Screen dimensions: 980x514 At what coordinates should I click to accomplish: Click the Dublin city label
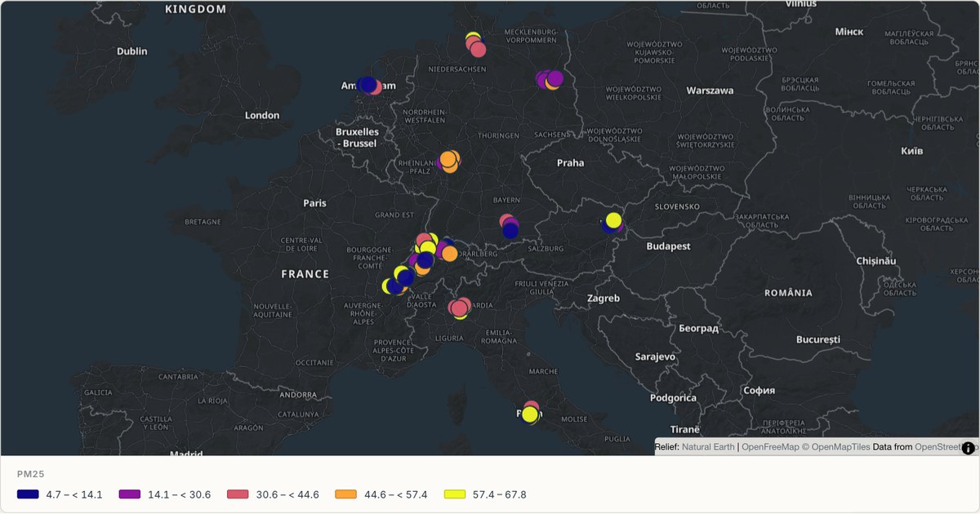132,51
